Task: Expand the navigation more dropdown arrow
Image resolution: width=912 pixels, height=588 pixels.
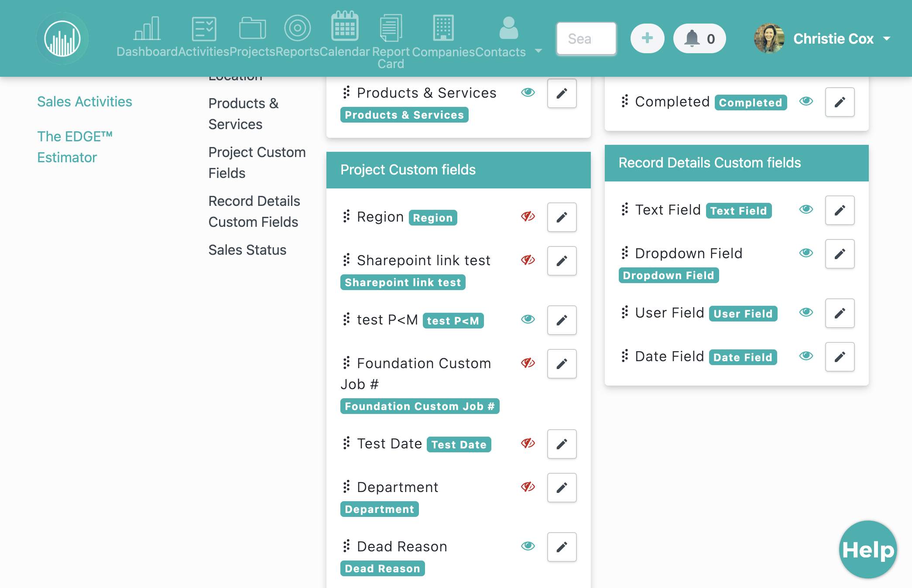Action: (538, 51)
